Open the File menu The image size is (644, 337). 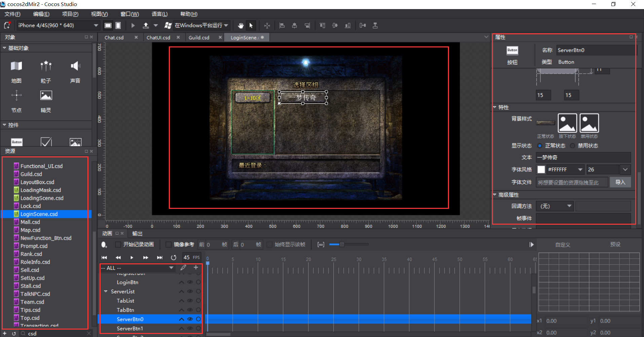click(12, 14)
